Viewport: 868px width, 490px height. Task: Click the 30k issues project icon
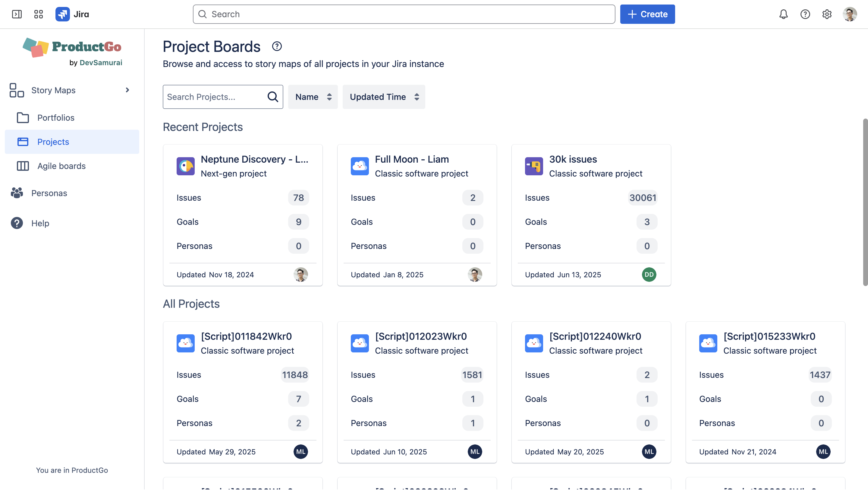(534, 166)
